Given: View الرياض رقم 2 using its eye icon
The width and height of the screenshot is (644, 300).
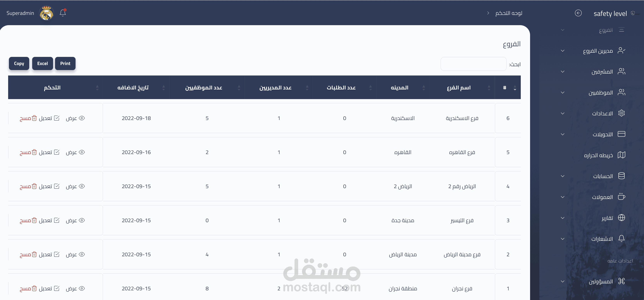Looking at the screenshot, I should (x=82, y=186).
